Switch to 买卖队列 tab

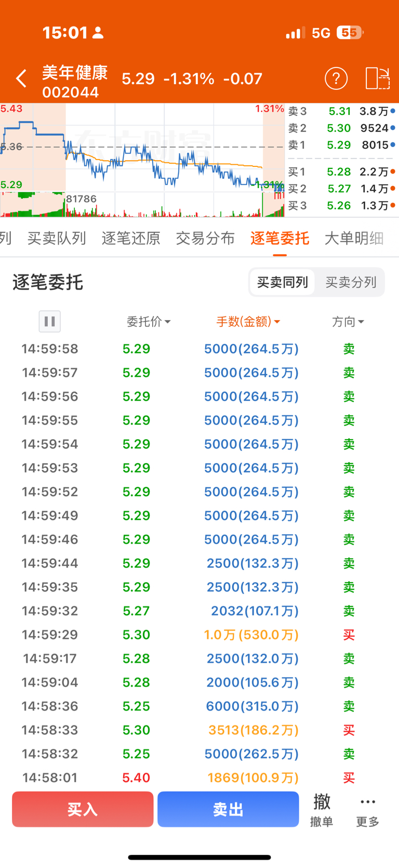(x=57, y=238)
